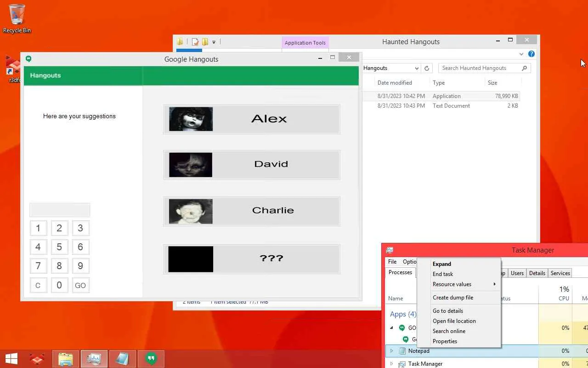The height and width of the screenshot is (368, 588).
Task: Open the Explorer address bar dropdown
Action: point(417,68)
